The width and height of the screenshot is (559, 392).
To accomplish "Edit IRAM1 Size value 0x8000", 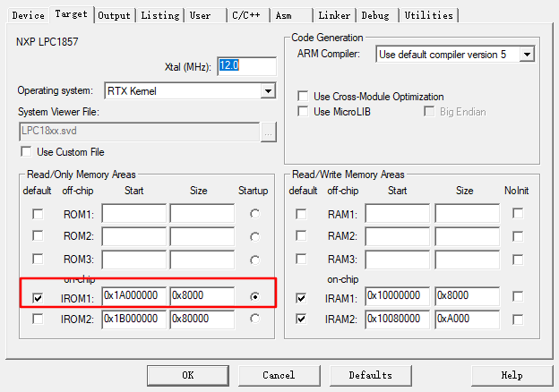I will coord(467,296).
